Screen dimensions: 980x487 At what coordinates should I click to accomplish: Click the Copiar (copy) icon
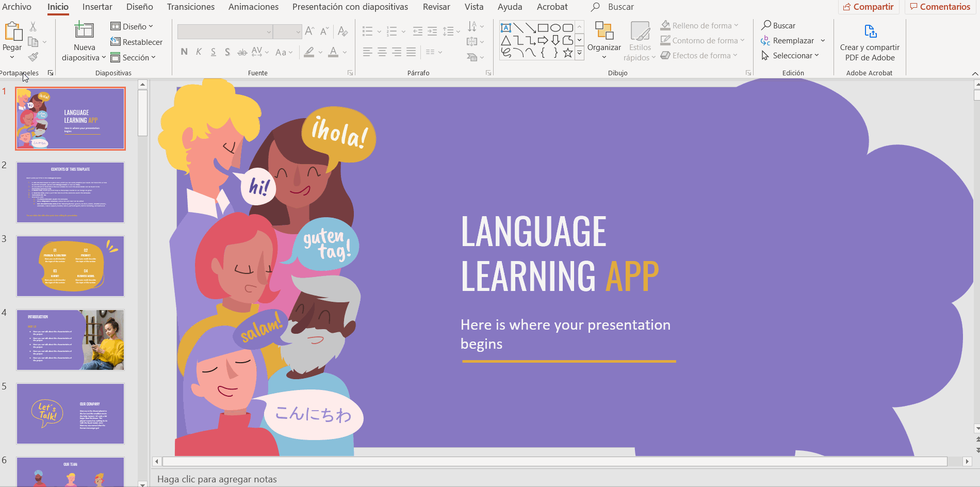click(x=33, y=42)
